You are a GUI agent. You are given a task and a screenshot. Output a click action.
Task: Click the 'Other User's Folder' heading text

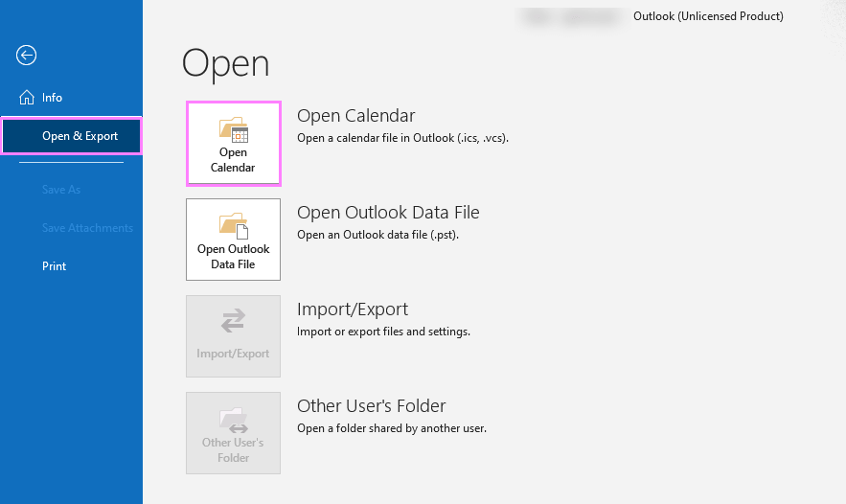(371, 406)
